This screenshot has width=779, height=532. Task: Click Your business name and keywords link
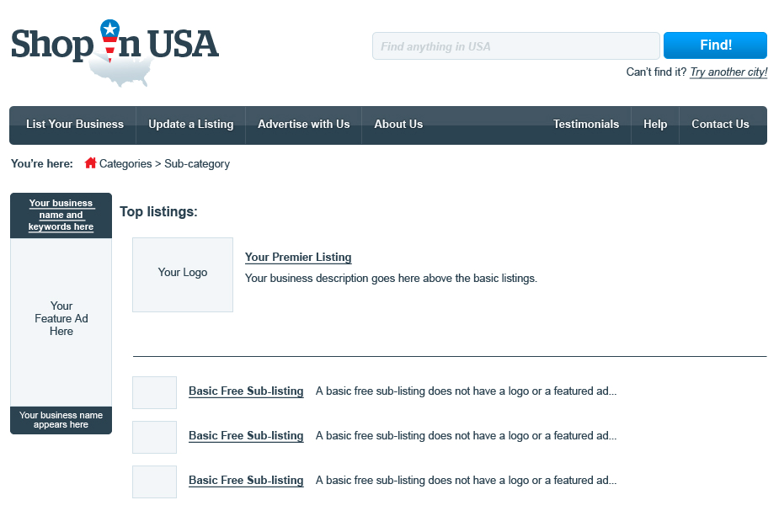61,215
